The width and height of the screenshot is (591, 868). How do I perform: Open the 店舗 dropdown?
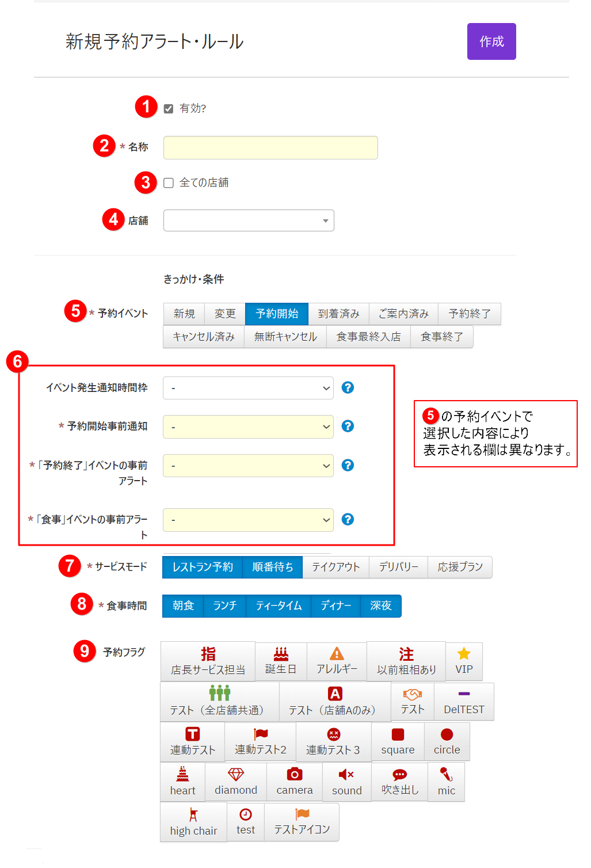pyautogui.click(x=249, y=221)
